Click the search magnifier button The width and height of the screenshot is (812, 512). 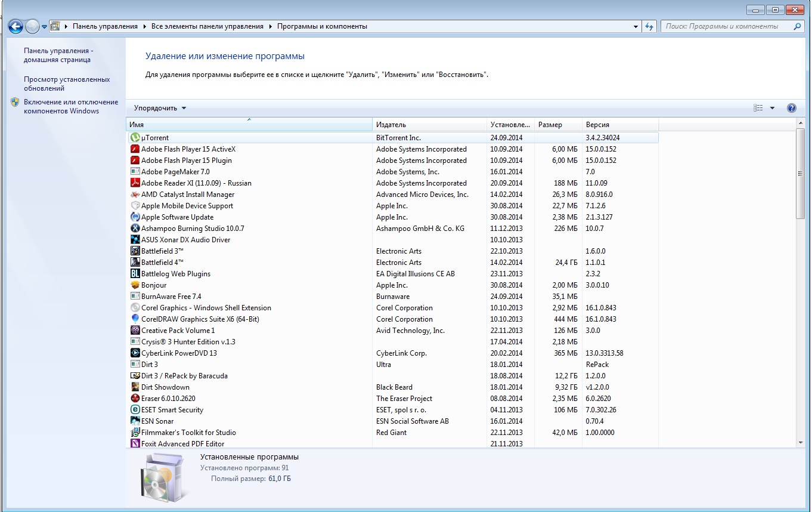point(798,26)
